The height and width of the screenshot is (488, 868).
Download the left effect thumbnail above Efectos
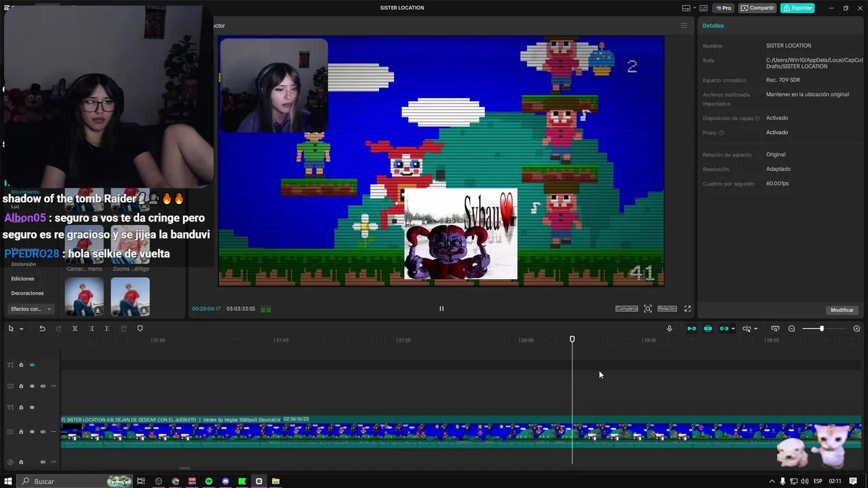coord(98,310)
